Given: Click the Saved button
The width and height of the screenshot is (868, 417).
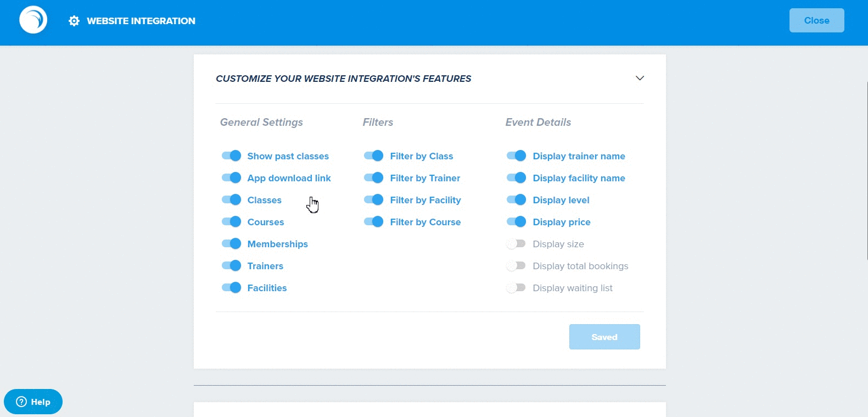Looking at the screenshot, I should [x=604, y=337].
